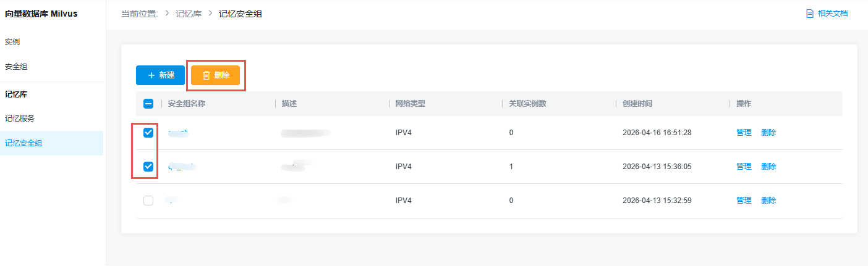
Task: Click the 相关文档 document icon
Action: click(x=809, y=14)
